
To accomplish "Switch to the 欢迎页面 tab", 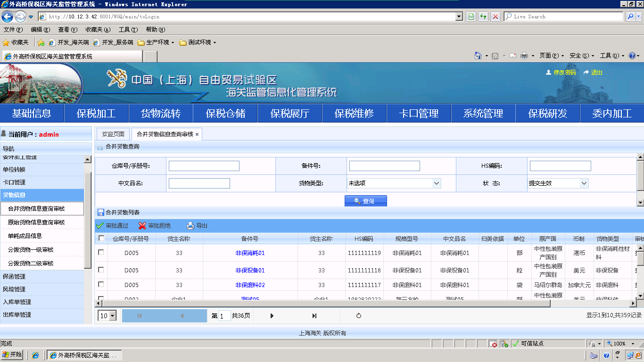I will (x=113, y=134).
